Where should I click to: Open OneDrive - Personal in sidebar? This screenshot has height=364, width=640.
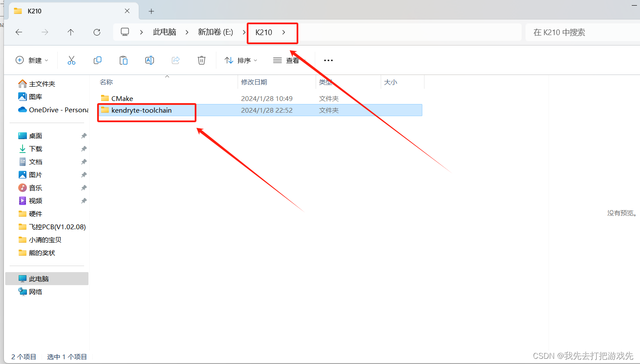tap(53, 110)
